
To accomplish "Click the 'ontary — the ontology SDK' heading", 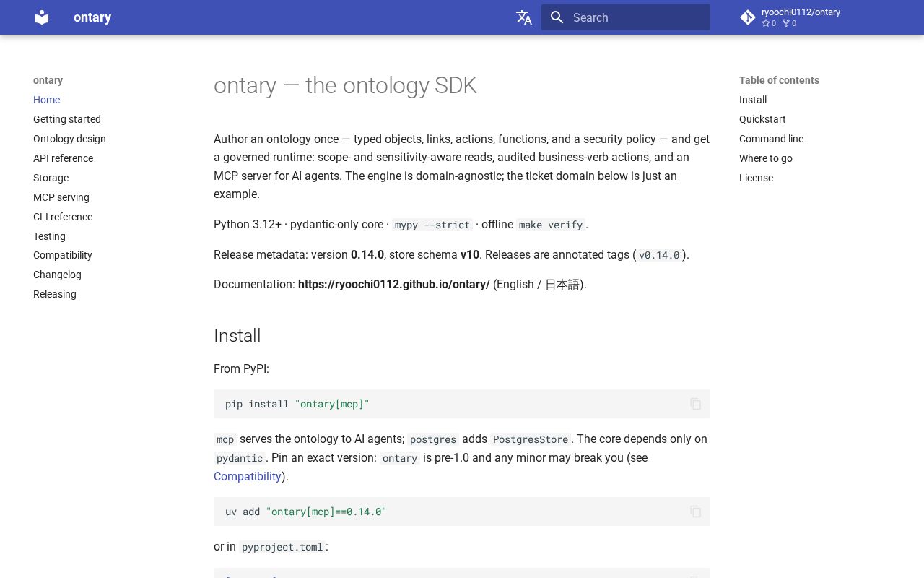I will coord(345,85).
